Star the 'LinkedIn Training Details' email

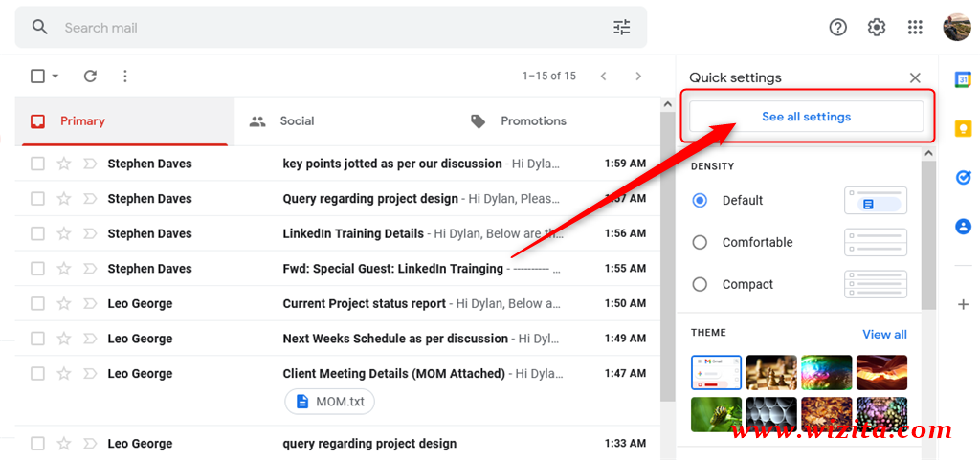pos(64,233)
